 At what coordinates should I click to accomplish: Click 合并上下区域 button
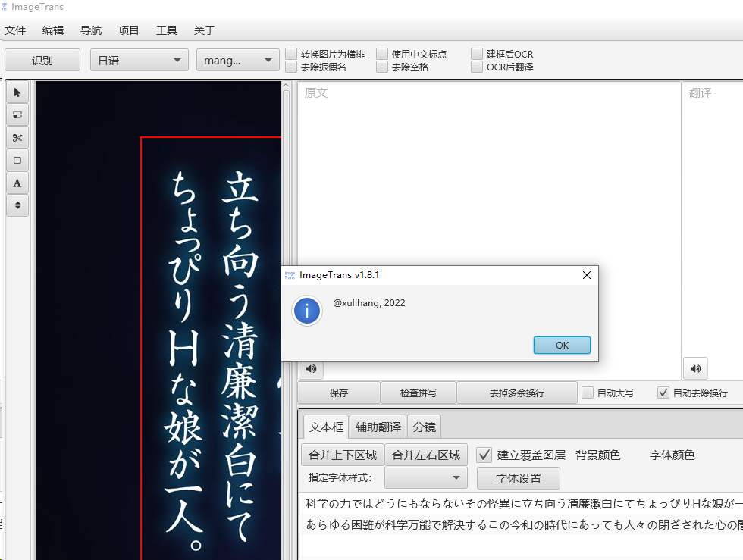343,455
